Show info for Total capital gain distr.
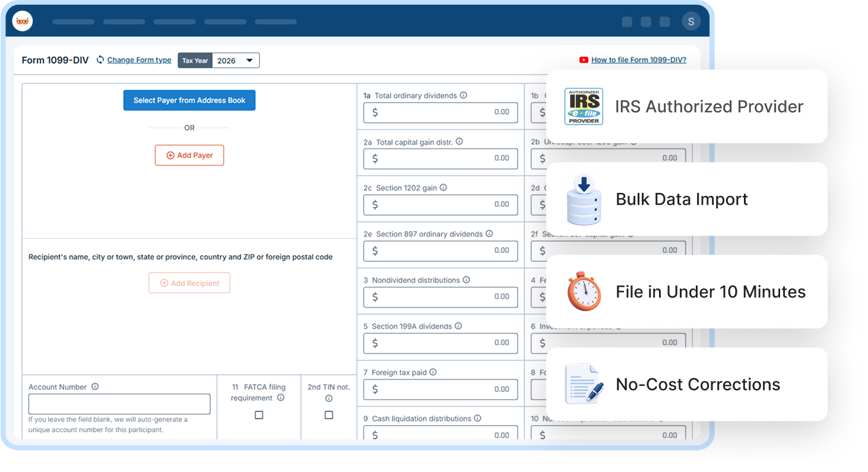This screenshot has width=868, height=472. [459, 141]
